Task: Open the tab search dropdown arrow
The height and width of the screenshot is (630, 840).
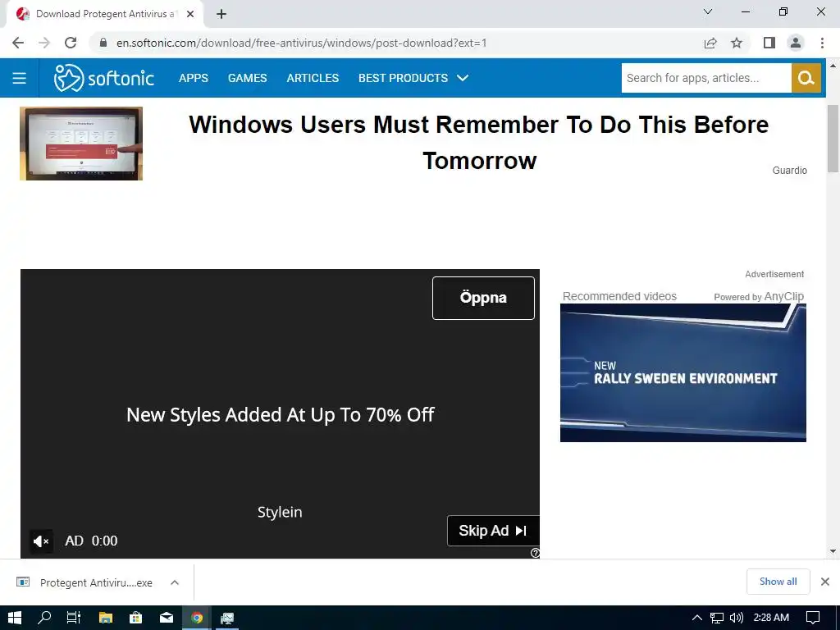Action: (x=708, y=11)
